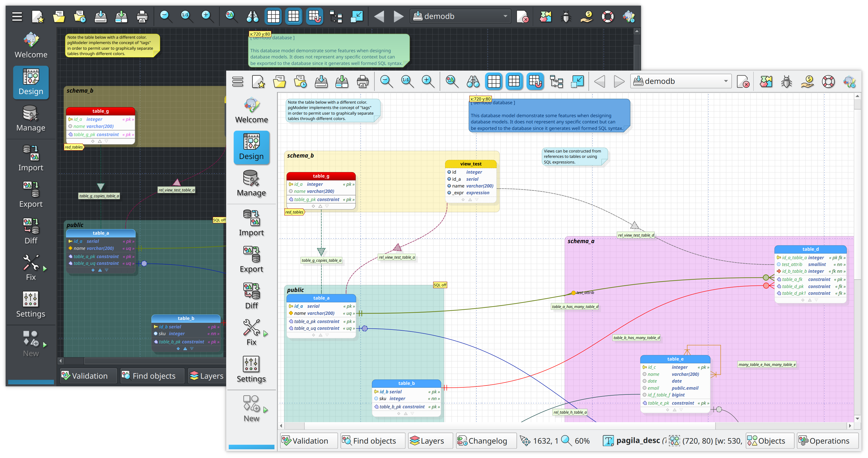Click binoculars find icon in light window
This screenshot has width=868, height=458.
pyautogui.click(x=473, y=82)
